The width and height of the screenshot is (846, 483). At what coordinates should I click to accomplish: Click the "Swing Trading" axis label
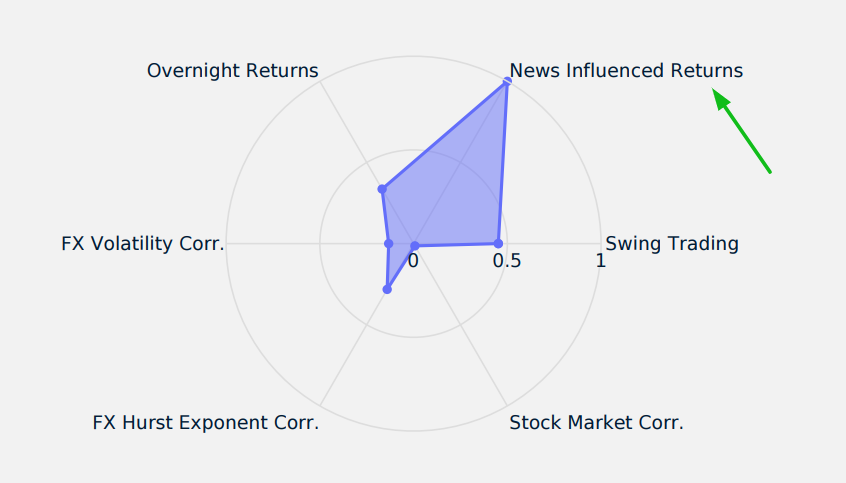click(x=672, y=243)
